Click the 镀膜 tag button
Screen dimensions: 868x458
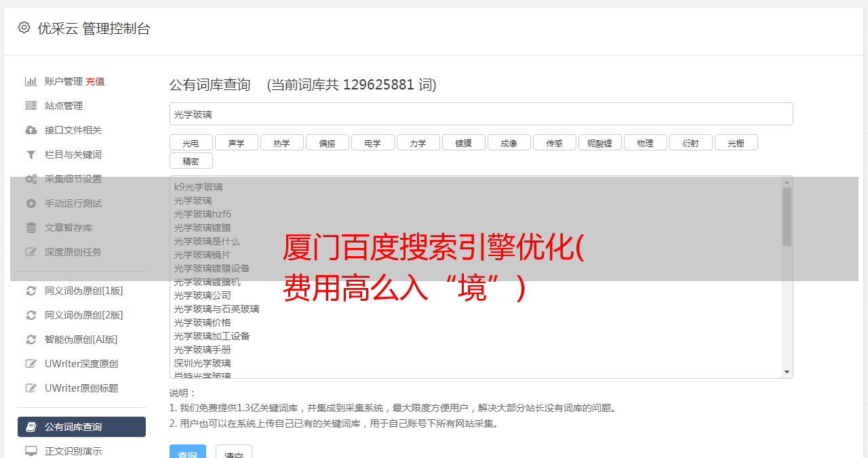coord(463,142)
